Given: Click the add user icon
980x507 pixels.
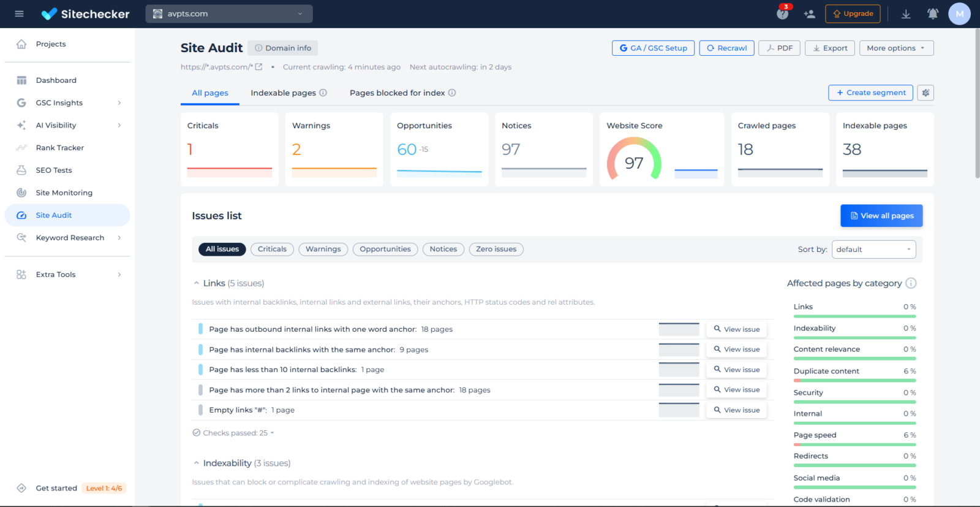Looking at the screenshot, I should pyautogui.click(x=809, y=13).
